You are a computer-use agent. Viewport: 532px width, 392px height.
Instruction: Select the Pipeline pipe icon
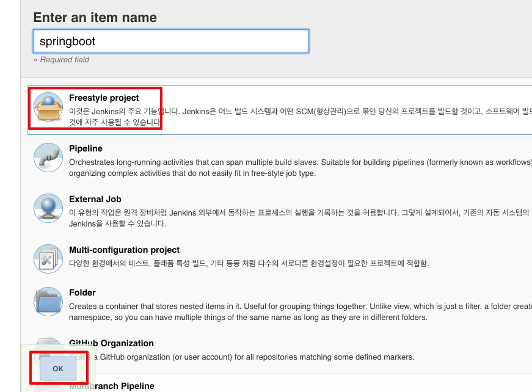[48, 158]
